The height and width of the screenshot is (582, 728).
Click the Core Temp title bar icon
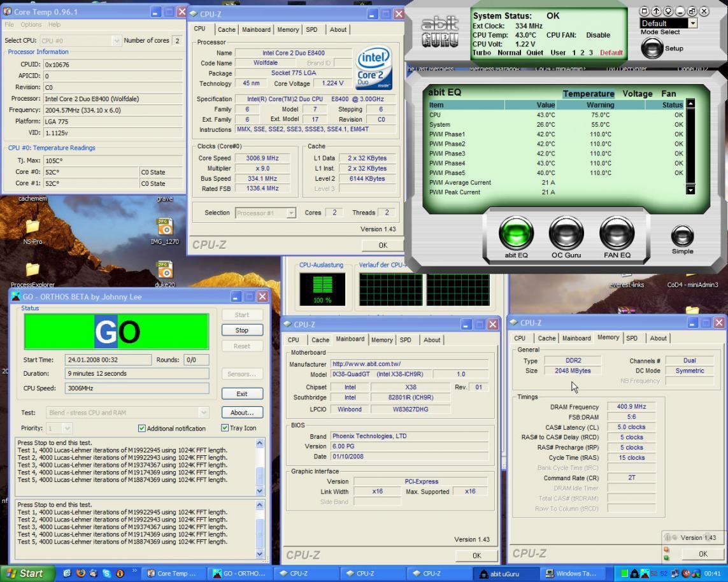tap(8, 11)
